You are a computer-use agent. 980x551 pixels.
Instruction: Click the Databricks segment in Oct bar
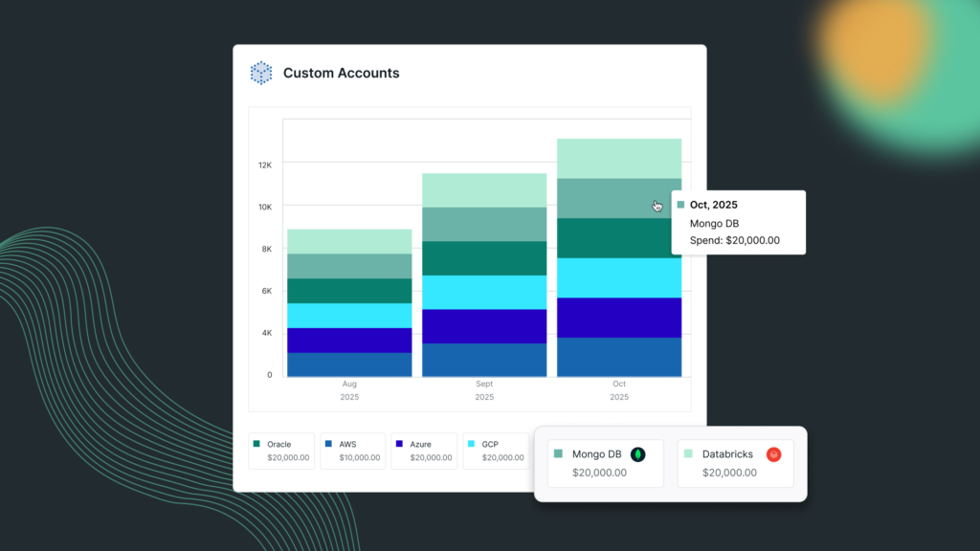pos(619,158)
